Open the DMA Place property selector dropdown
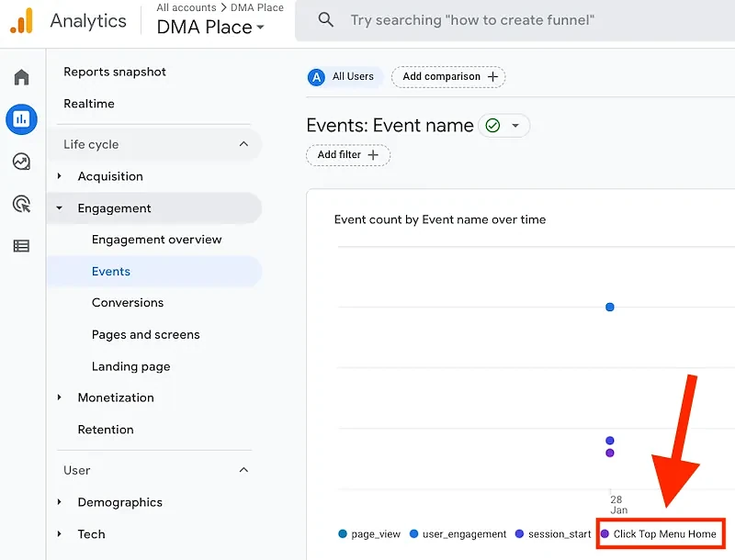Image resolution: width=735 pixels, height=560 pixels. [210, 28]
